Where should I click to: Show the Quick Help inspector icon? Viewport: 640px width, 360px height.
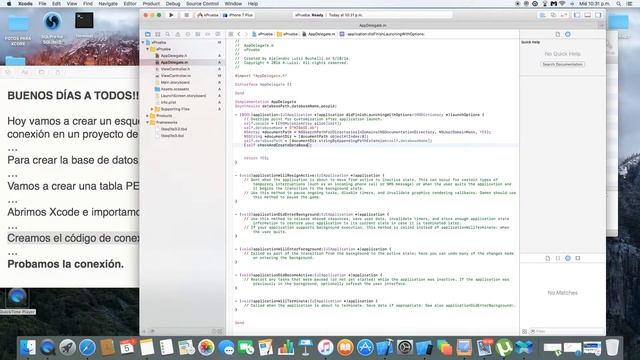[568, 34]
